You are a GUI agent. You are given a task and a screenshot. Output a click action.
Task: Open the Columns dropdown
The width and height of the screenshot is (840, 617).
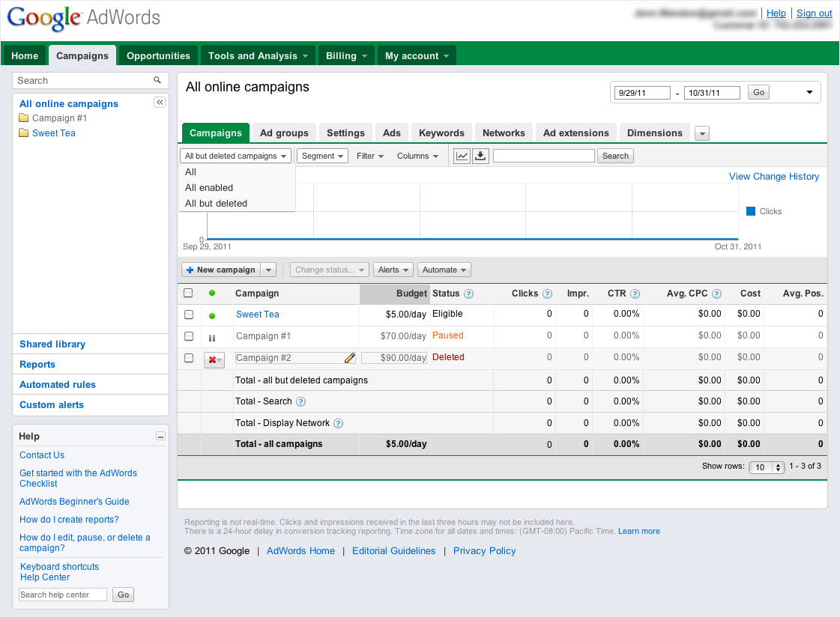point(417,156)
